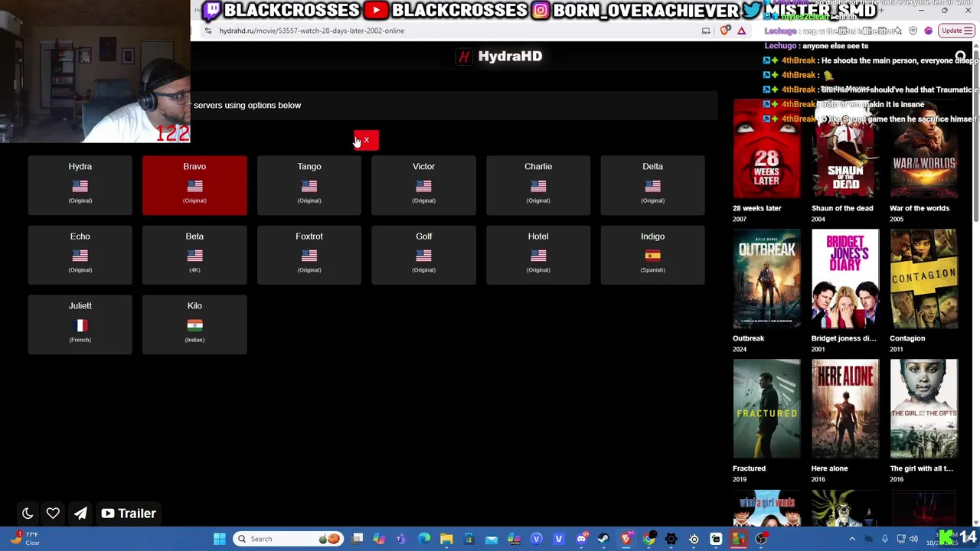Switch to the Tango server
The height and width of the screenshot is (551, 980).
309,184
